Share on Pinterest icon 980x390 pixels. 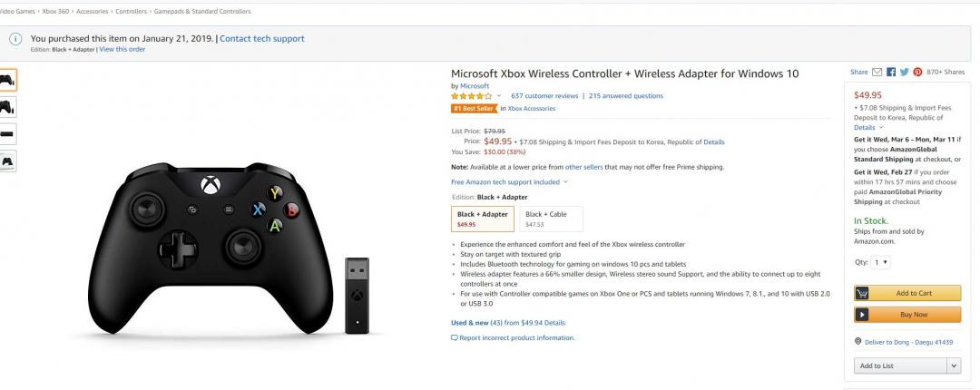(x=917, y=72)
